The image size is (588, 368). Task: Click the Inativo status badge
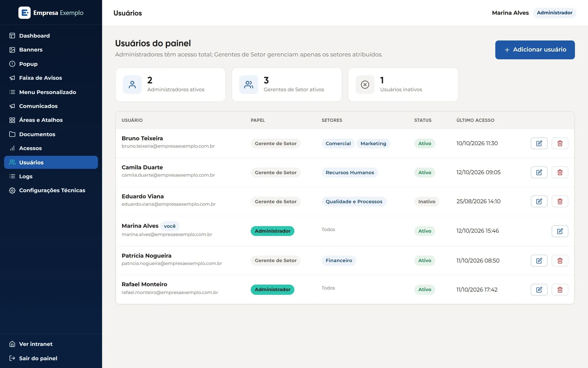427,202
